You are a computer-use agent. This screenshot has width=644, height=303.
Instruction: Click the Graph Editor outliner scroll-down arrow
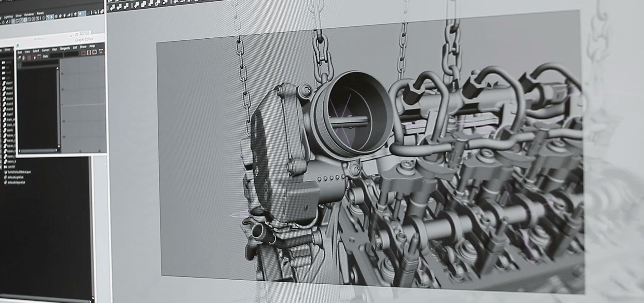[59, 146]
